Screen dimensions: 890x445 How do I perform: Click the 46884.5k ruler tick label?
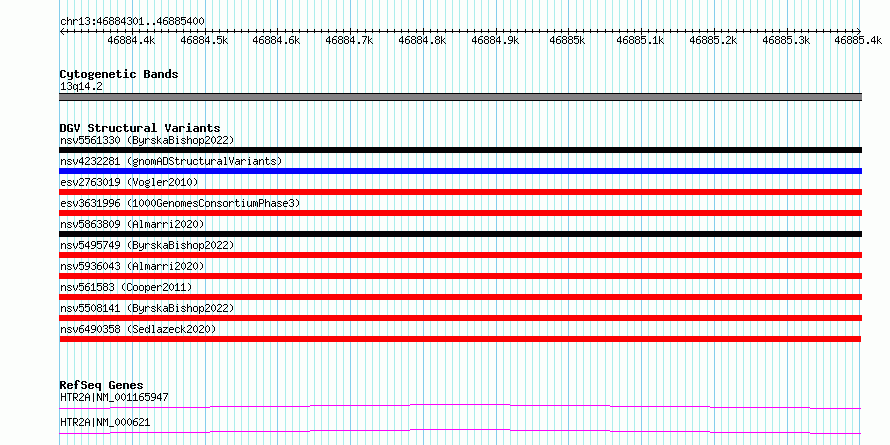coord(204,40)
